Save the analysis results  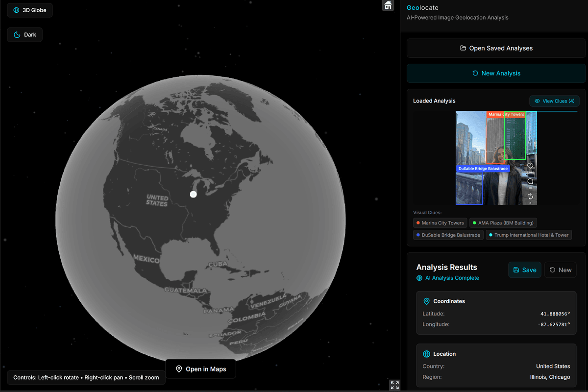click(524, 270)
